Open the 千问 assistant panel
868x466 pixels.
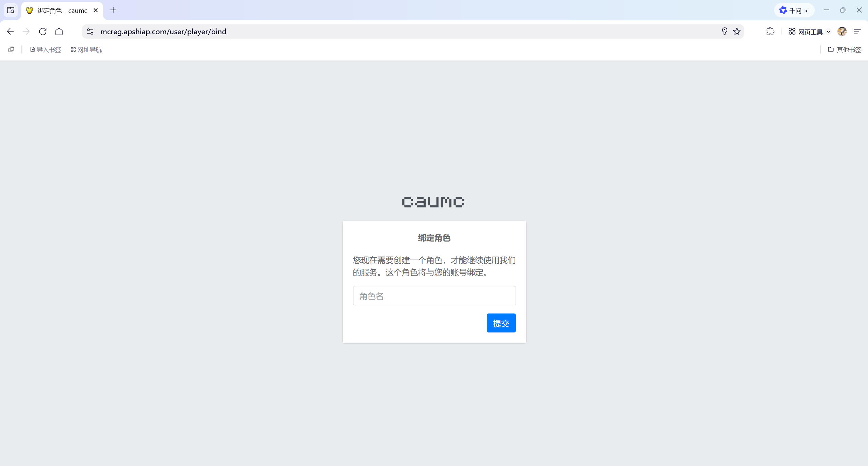point(794,11)
